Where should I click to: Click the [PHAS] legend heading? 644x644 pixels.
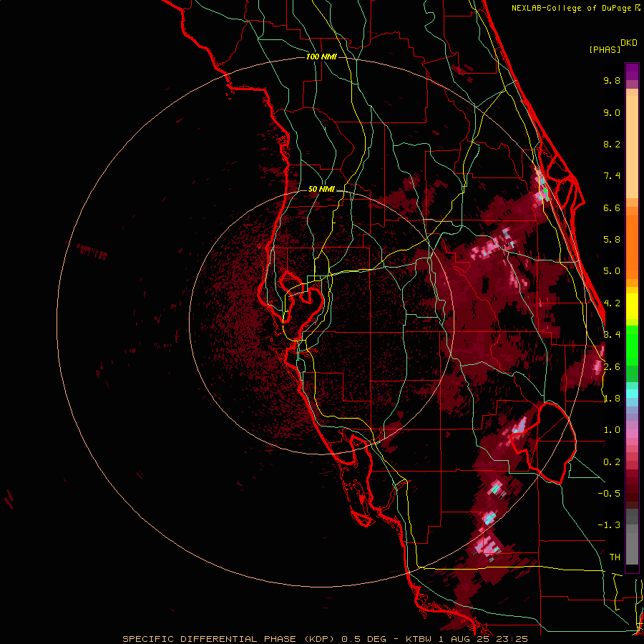(x=605, y=49)
